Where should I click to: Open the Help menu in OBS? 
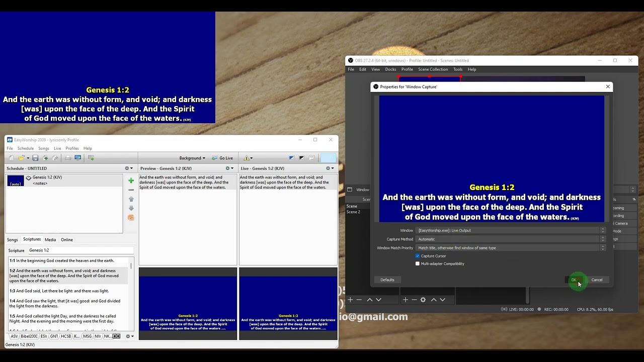472,69
